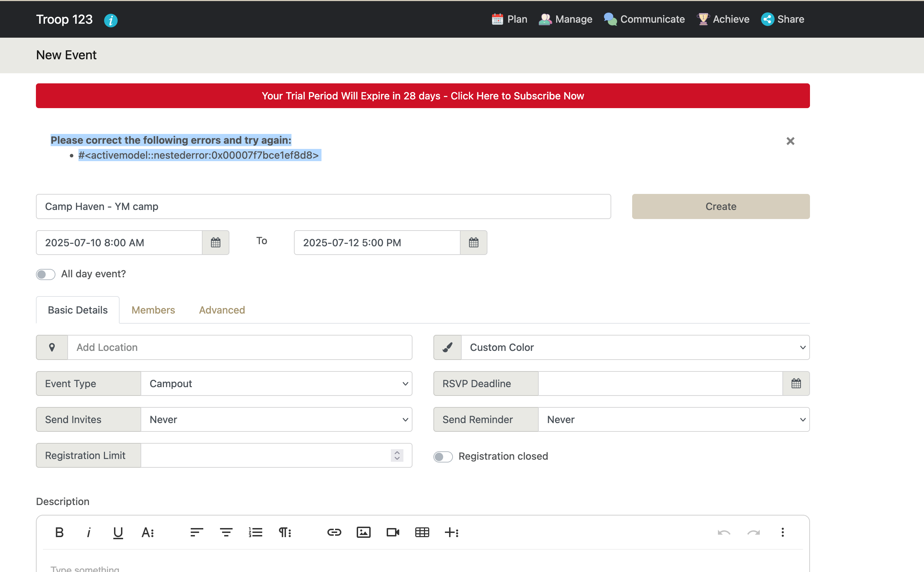Toggle bold formatting in the description
Viewport: 924px width, 572px height.
(59, 532)
